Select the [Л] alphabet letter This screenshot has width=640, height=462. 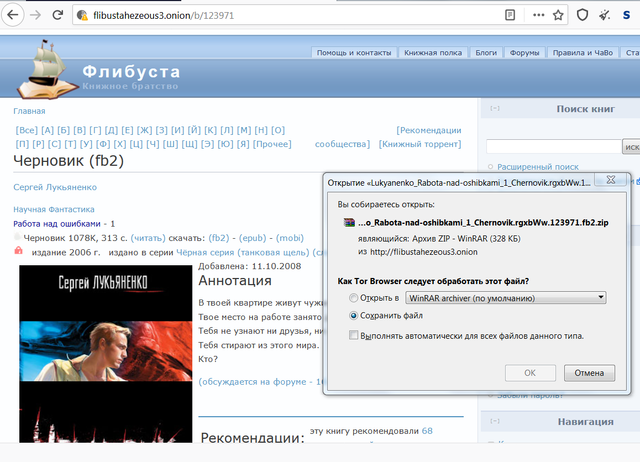point(227,130)
